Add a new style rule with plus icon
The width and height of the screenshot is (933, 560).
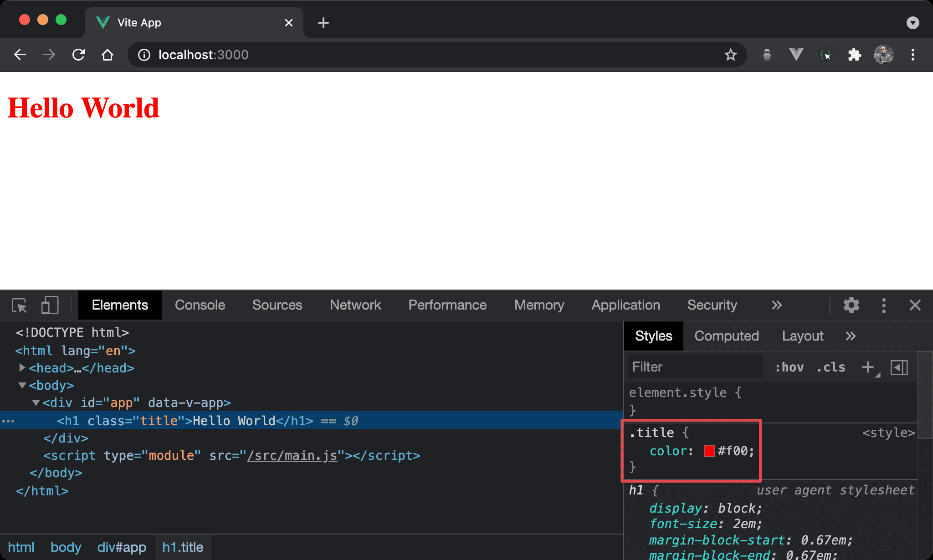(868, 367)
